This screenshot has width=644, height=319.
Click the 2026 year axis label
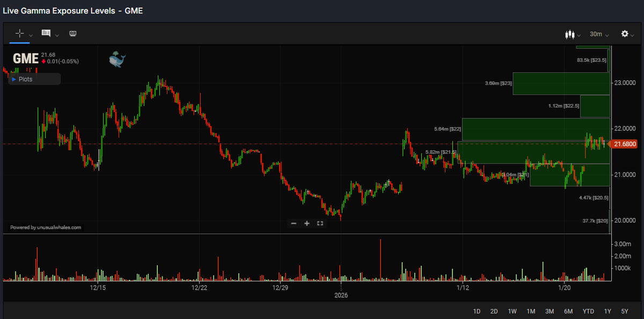[x=341, y=295]
